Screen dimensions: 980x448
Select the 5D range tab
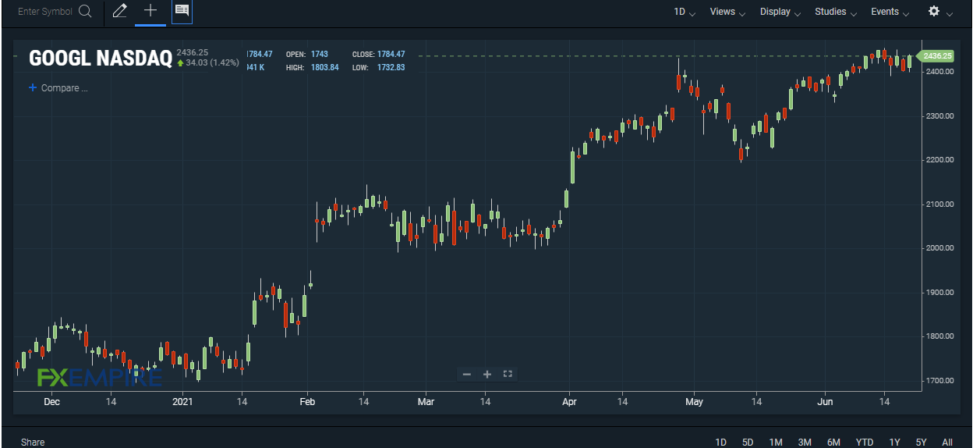click(748, 443)
